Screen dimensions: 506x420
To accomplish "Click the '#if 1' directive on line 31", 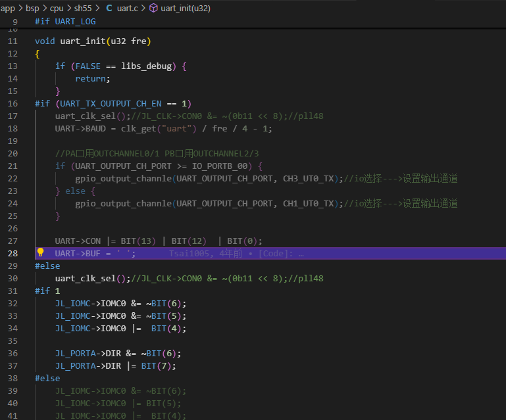I will click(x=47, y=291).
